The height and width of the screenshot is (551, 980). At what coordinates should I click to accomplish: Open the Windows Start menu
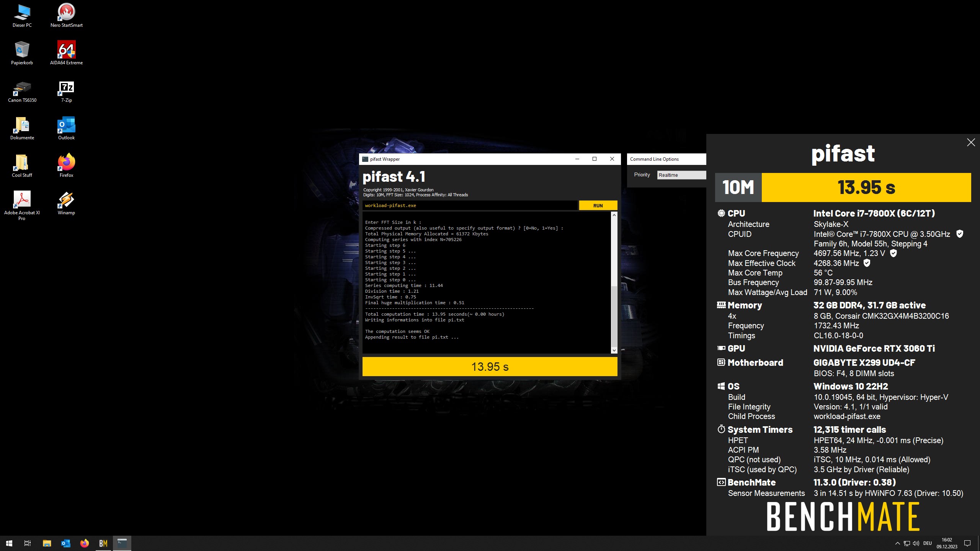tap(9, 543)
